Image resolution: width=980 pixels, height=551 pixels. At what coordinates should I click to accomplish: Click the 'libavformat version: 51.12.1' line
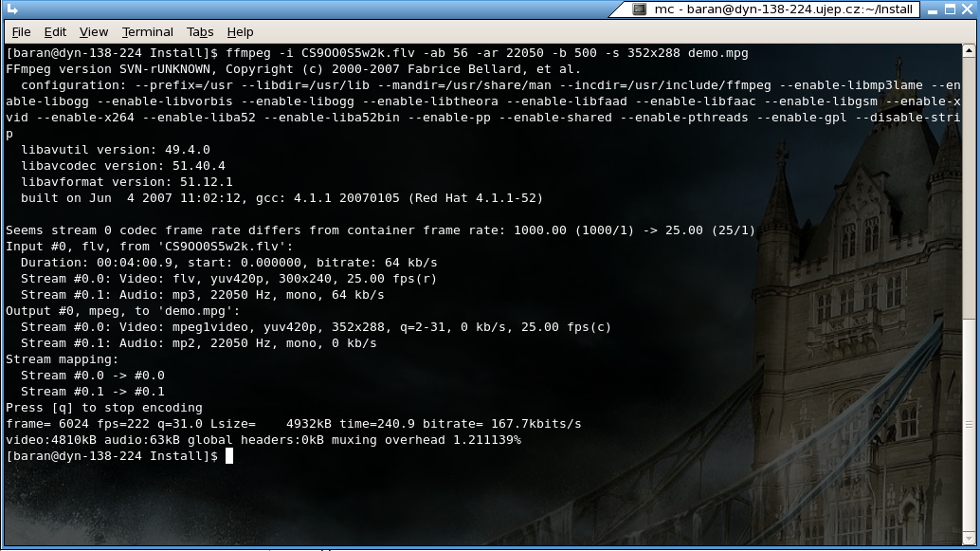[127, 182]
